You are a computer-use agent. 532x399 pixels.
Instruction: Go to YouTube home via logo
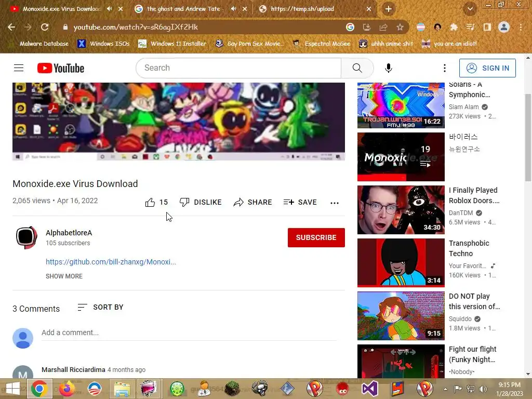click(61, 68)
